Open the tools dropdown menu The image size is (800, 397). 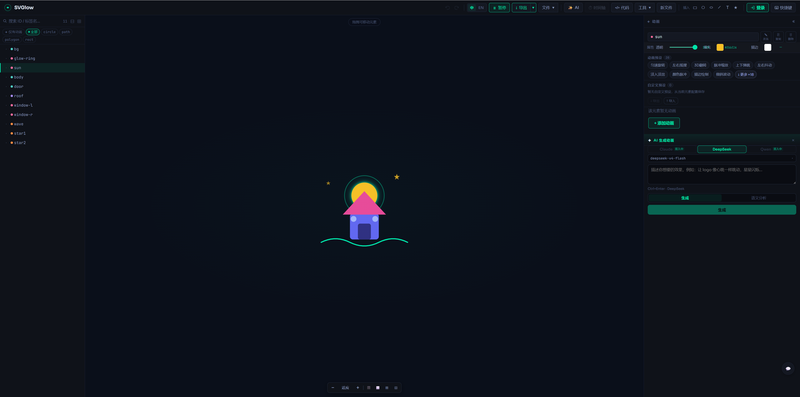[645, 8]
